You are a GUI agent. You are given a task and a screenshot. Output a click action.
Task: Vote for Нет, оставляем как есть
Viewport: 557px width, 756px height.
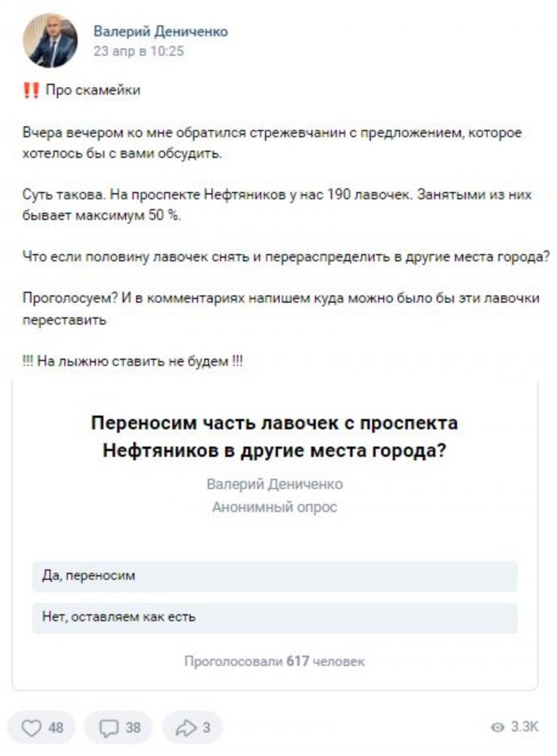(x=274, y=617)
